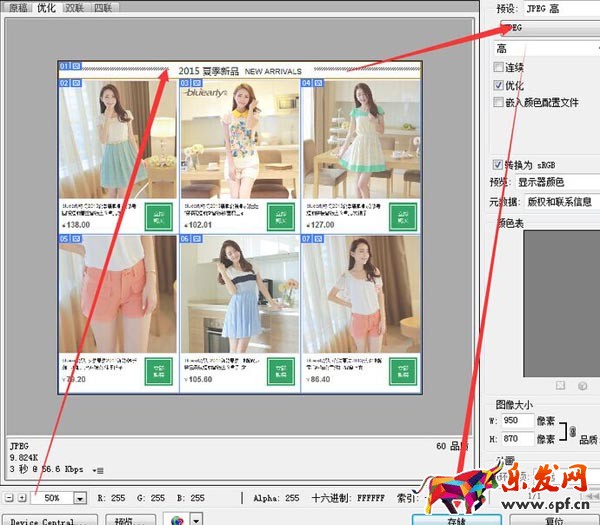Enable the 连续 (Progressive) checkbox

(x=500, y=68)
